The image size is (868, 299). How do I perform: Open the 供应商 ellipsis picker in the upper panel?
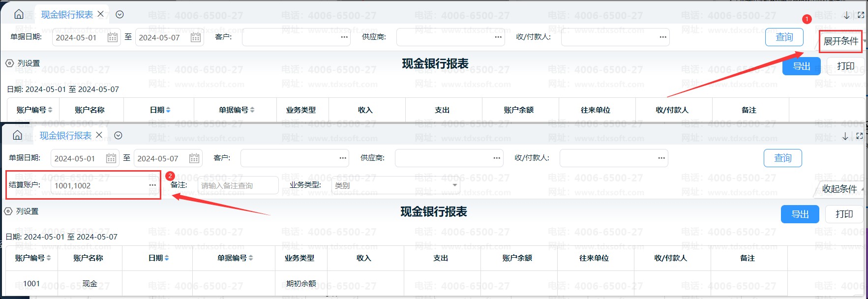click(498, 37)
